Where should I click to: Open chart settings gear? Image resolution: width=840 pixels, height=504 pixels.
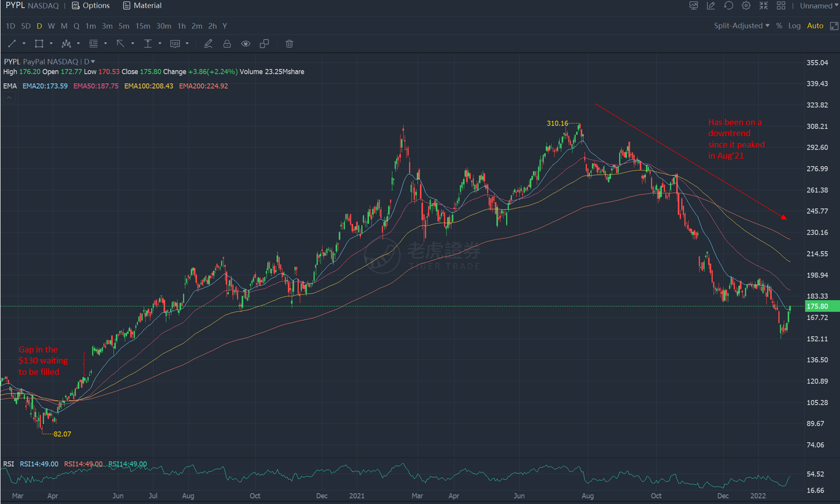[746, 5]
